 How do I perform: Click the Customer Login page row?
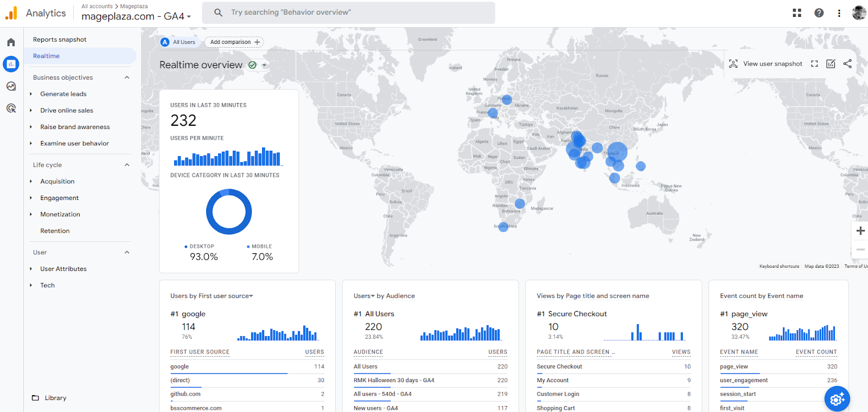[x=614, y=394]
